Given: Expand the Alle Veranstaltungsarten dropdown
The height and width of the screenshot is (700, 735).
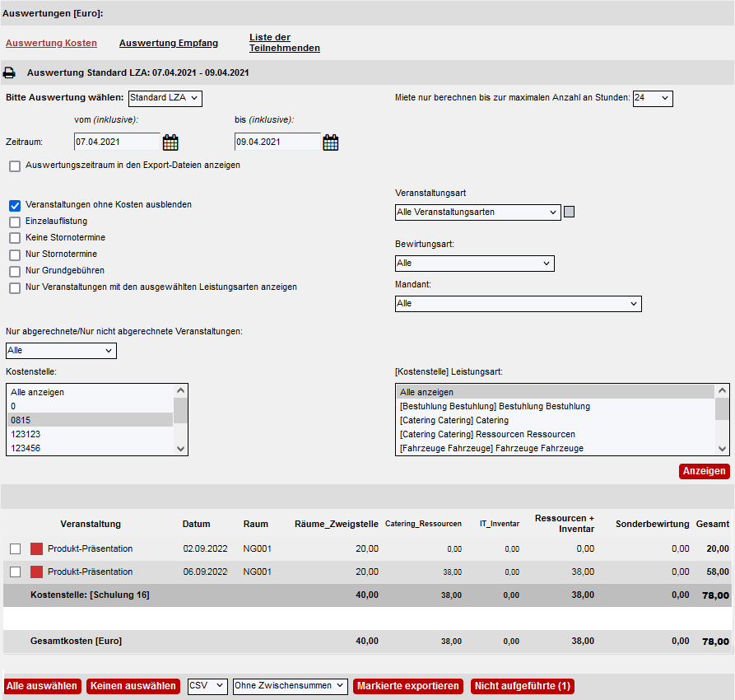Looking at the screenshot, I should point(477,212).
